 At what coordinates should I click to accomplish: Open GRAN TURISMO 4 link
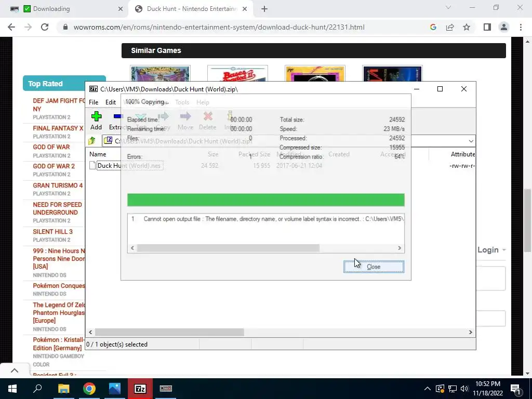coord(58,185)
